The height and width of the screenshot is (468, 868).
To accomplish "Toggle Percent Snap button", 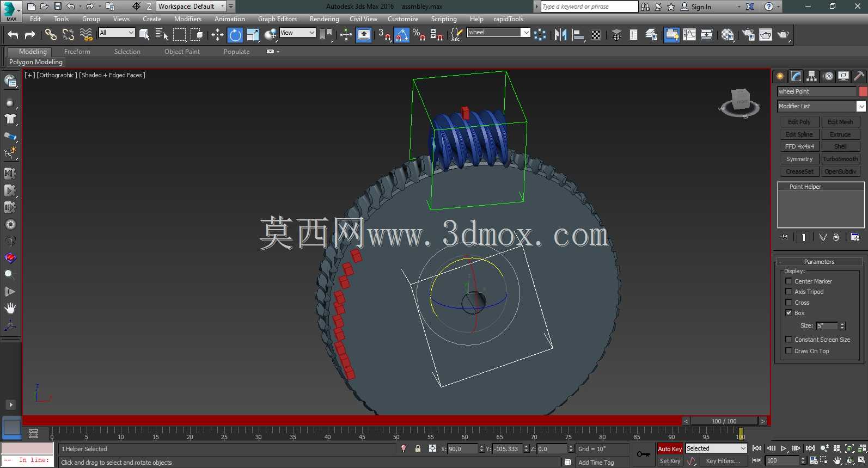I will click(x=419, y=35).
